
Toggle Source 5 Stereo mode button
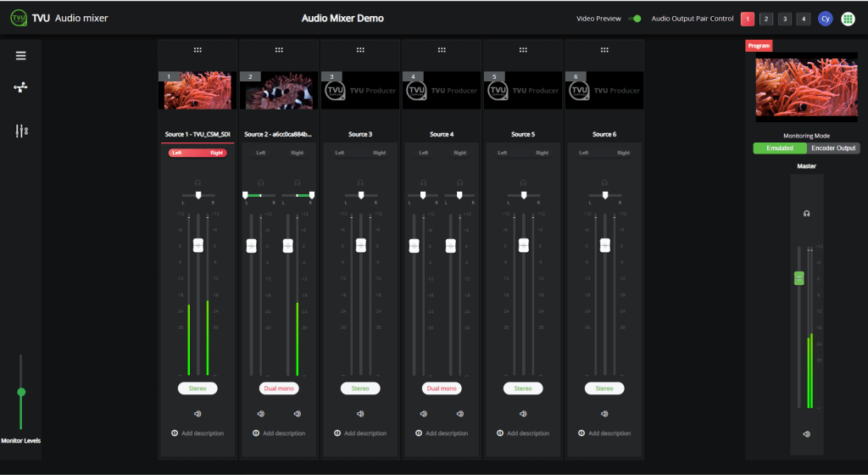click(523, 388)
